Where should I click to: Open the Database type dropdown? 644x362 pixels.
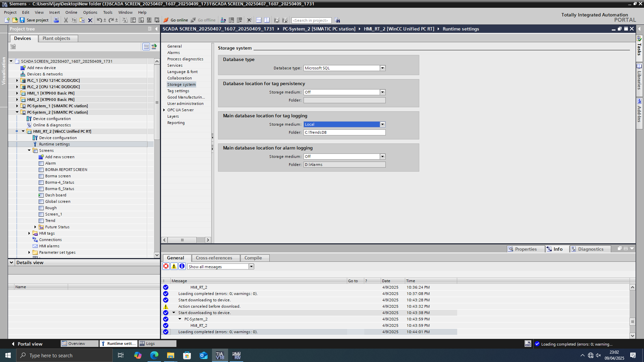382,68
